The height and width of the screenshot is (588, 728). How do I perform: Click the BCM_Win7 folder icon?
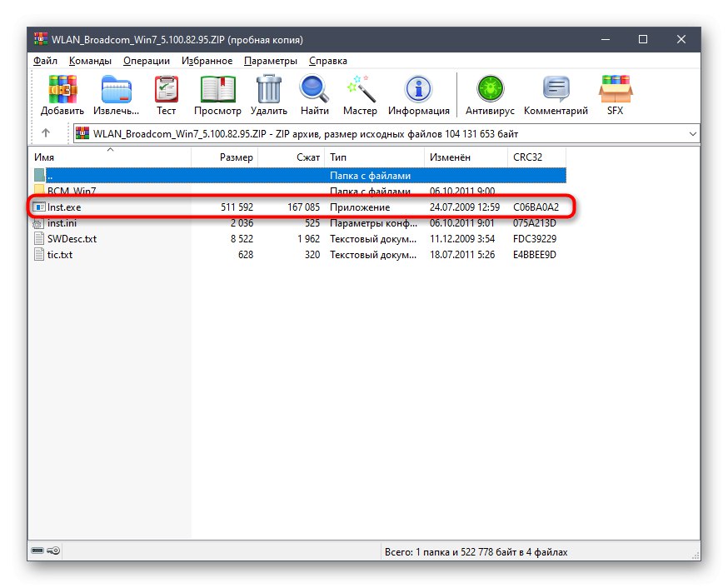click(x=39, y=190)
